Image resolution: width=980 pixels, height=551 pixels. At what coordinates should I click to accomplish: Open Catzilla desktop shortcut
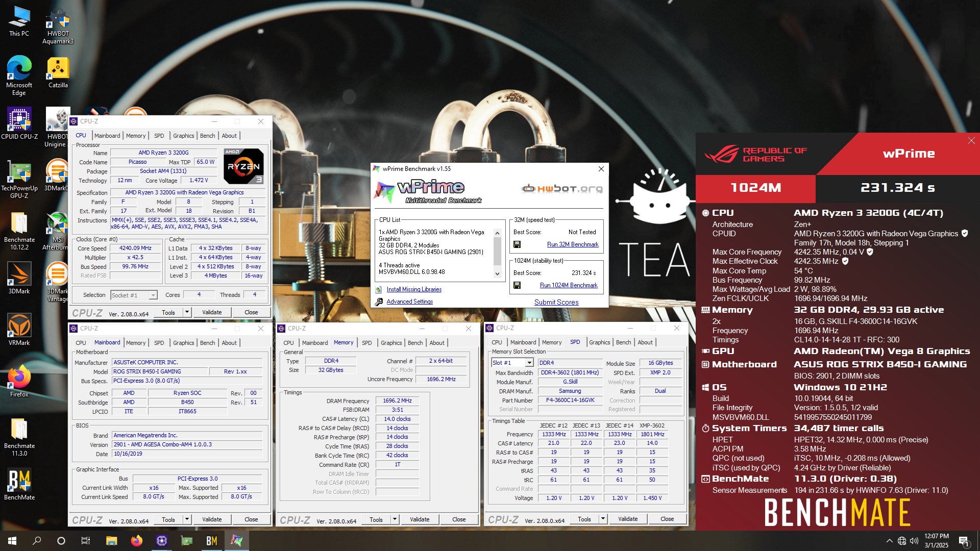(x=58, y=72)
